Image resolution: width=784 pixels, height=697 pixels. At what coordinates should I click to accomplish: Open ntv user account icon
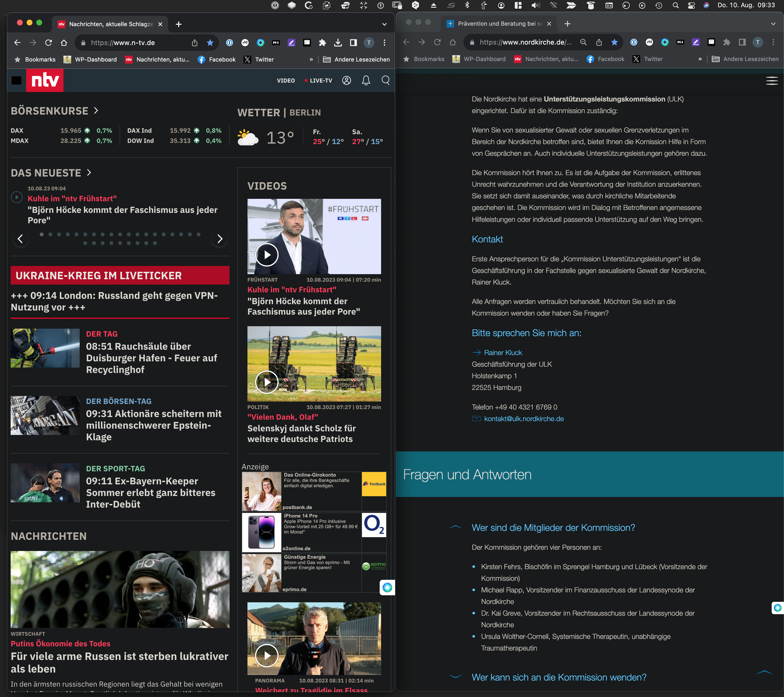click(346, 80)
